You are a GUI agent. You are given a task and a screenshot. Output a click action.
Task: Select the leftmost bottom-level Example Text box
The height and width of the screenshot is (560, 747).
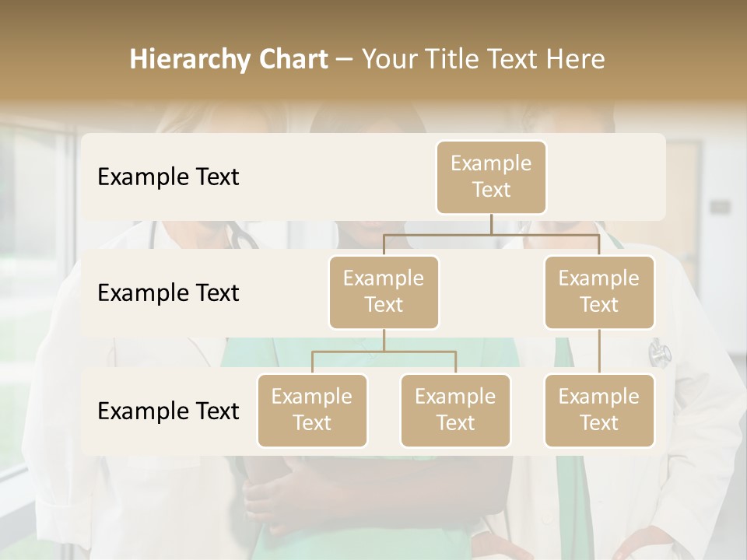(x=312, y=411)
